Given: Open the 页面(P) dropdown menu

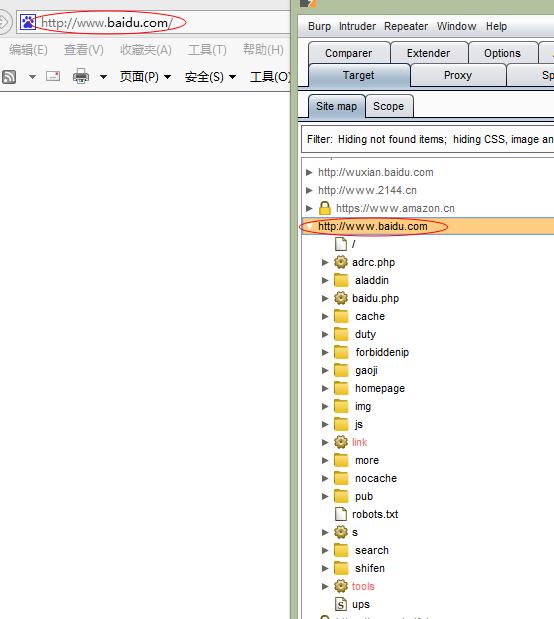Looking at the screenshot, I should coord(145,77).
